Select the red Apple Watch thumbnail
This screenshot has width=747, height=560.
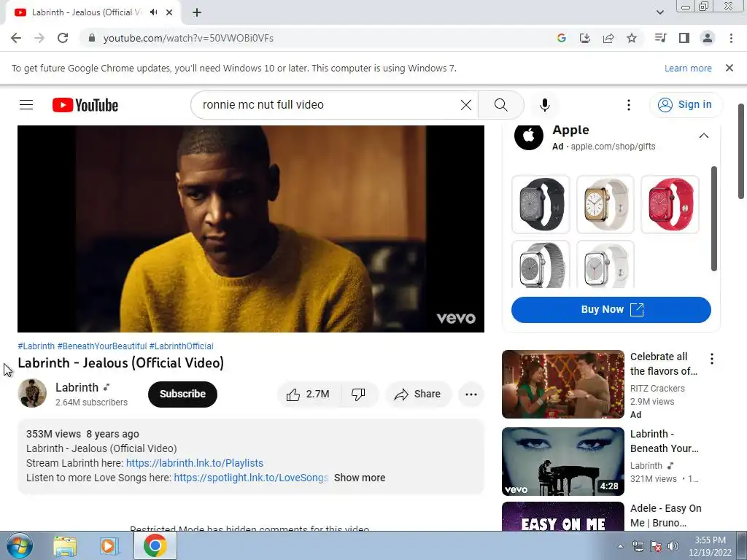pyautogui.click(x=670, y=204)
